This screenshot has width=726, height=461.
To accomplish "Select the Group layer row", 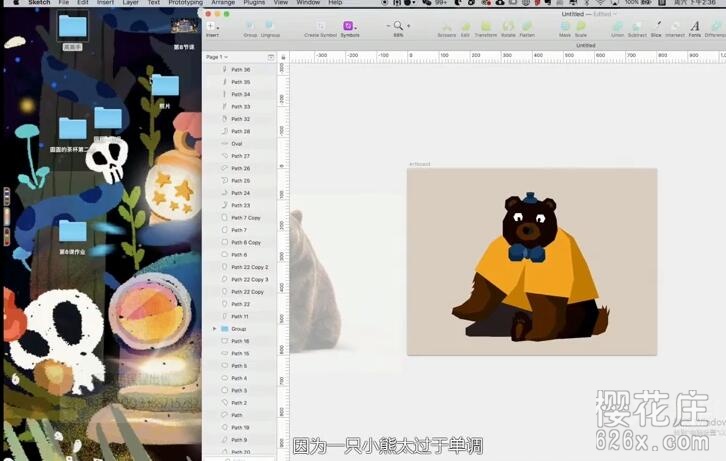I will (x=240, y=329).
